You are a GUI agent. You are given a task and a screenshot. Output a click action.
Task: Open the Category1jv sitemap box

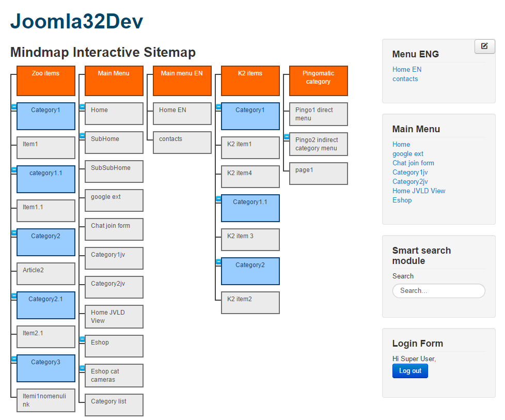[x=114, y=258]
